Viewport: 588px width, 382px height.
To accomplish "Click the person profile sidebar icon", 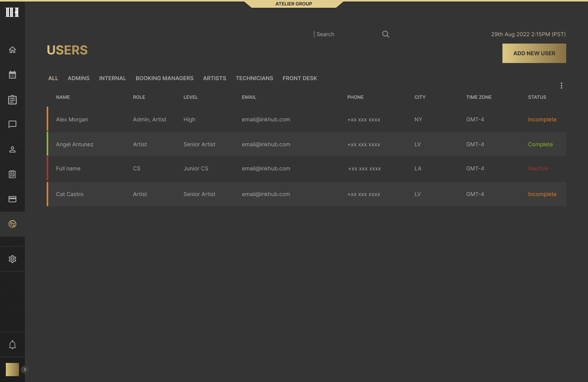I will pyautogui.click(x=12, y=149).
